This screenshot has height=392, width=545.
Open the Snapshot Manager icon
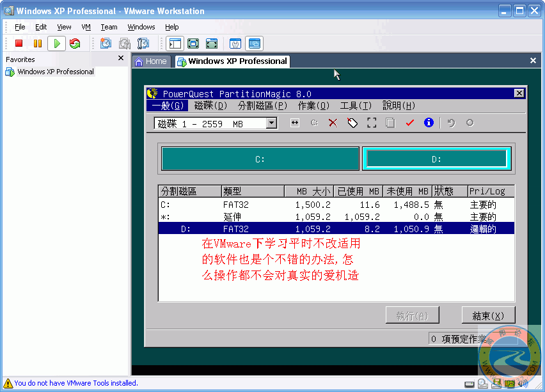[143, 43]
